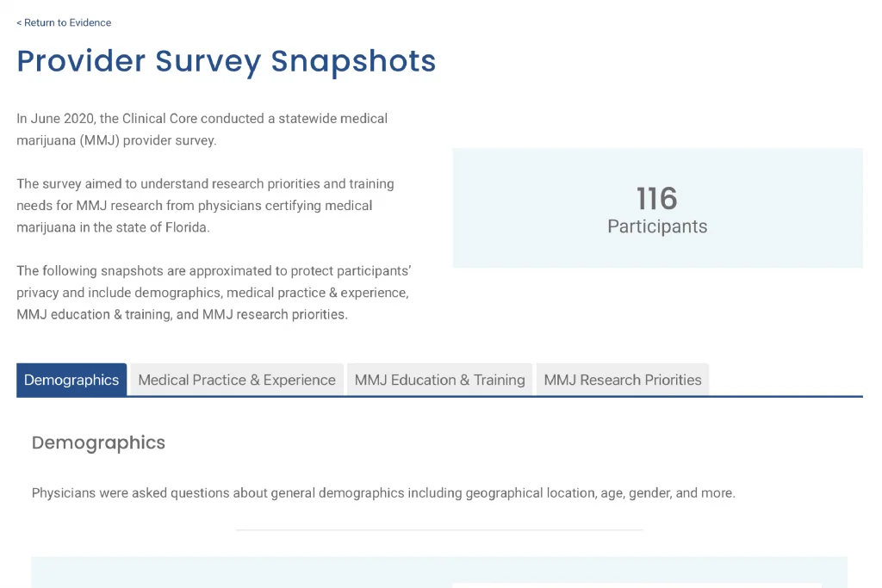
Task: Click the paragraph describing survey research priorities
Action: pyautogui.click(x=205, y=205)
